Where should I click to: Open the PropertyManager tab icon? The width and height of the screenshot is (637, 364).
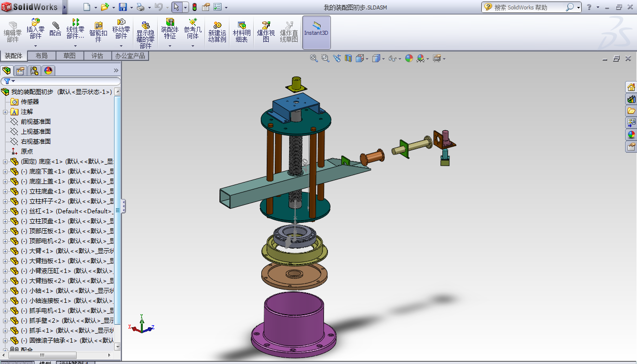[x=20, y=71]
